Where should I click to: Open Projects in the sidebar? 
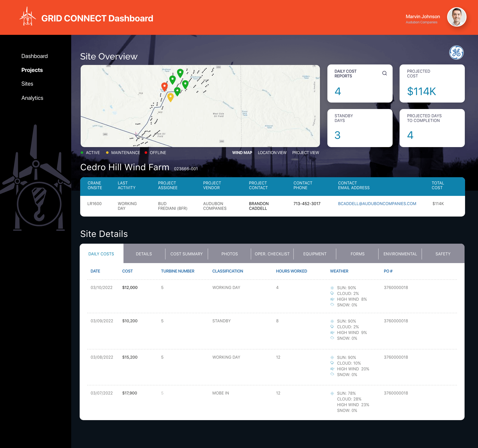click(32, 70)
